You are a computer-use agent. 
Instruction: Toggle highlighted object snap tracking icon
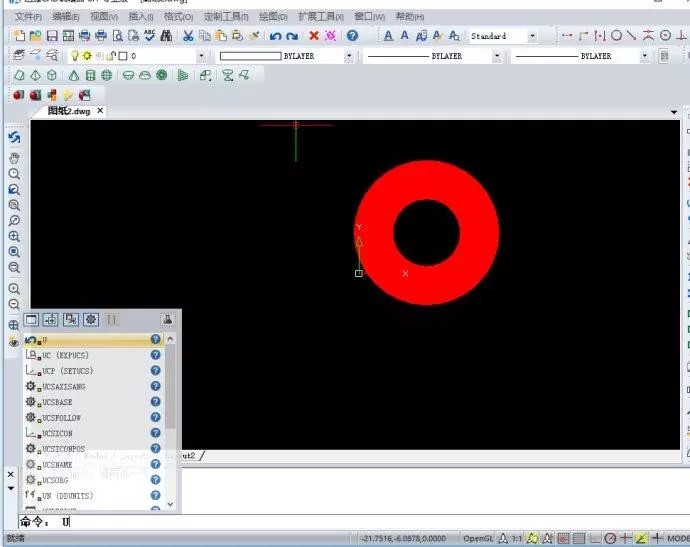pyautogui.click(x=642, y=538)
